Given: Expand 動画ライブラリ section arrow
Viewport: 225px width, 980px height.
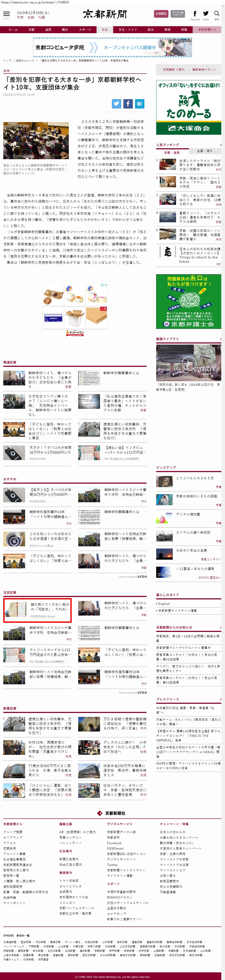Looking at the screenshot, I should tap(220, 339).
